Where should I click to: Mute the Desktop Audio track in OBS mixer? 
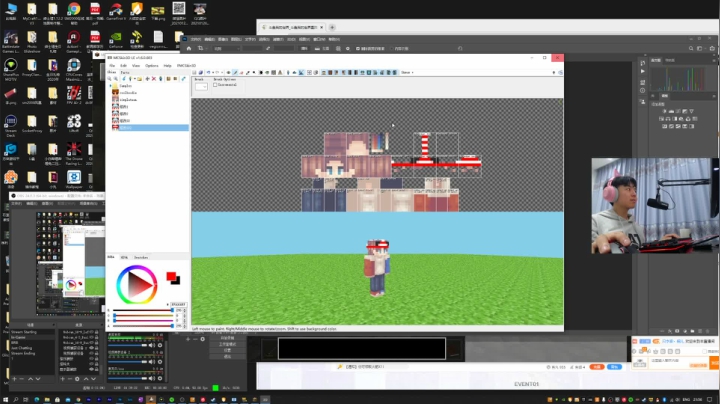click(x=152, y=345)
